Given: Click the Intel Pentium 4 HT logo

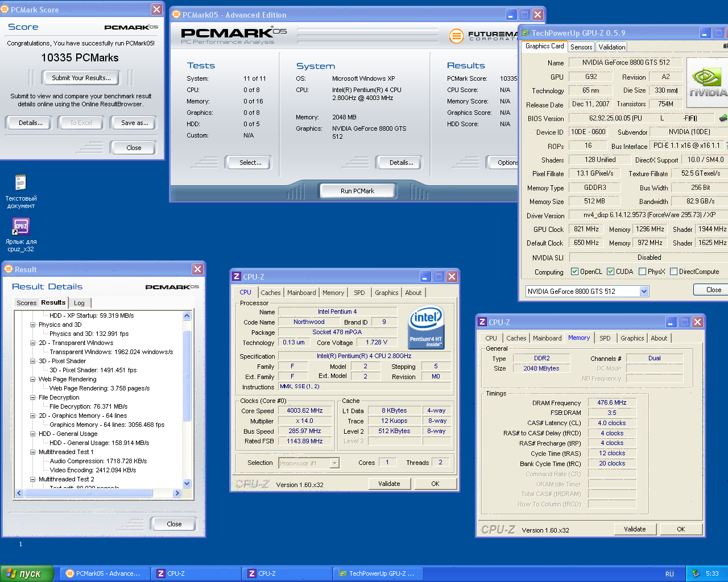Looking at the screenshot, I should click(426, 328).
